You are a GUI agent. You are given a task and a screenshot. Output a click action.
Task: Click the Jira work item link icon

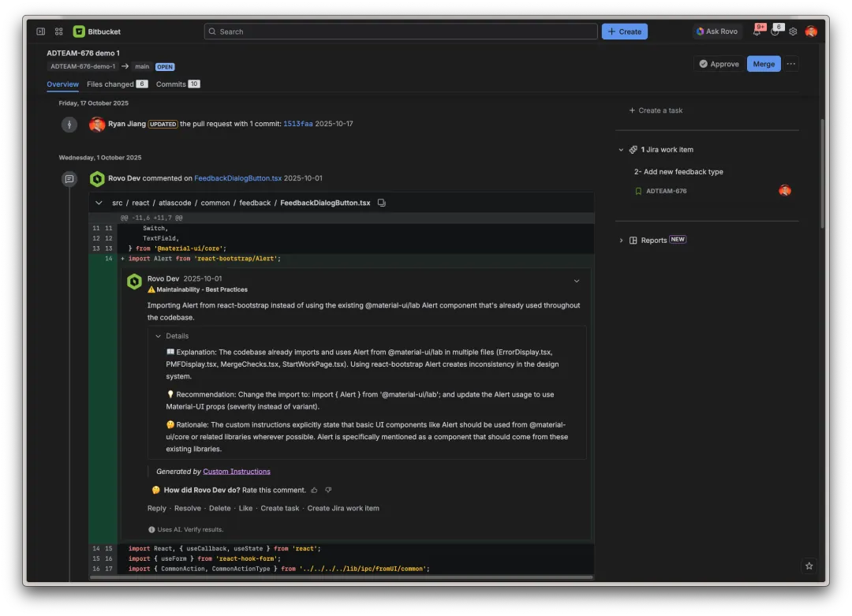tap(633, 150)
